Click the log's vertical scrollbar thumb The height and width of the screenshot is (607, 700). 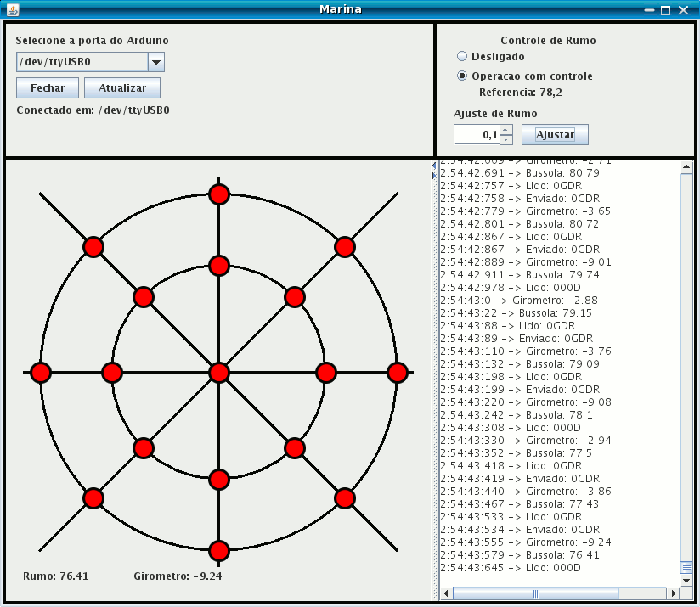point(686,567)
